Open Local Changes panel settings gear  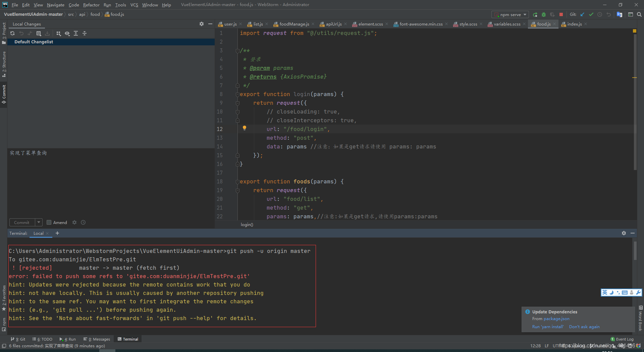coord(201,24)
